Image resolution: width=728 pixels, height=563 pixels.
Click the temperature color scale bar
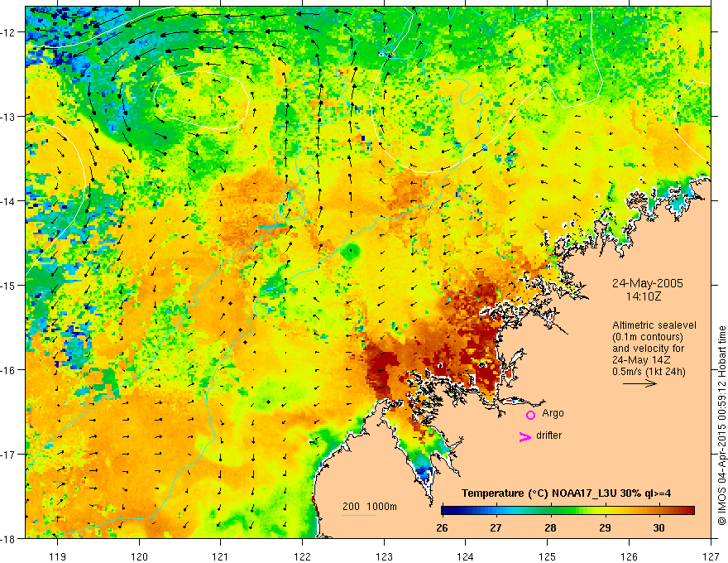pyautogui.click(x=568, y=511)
